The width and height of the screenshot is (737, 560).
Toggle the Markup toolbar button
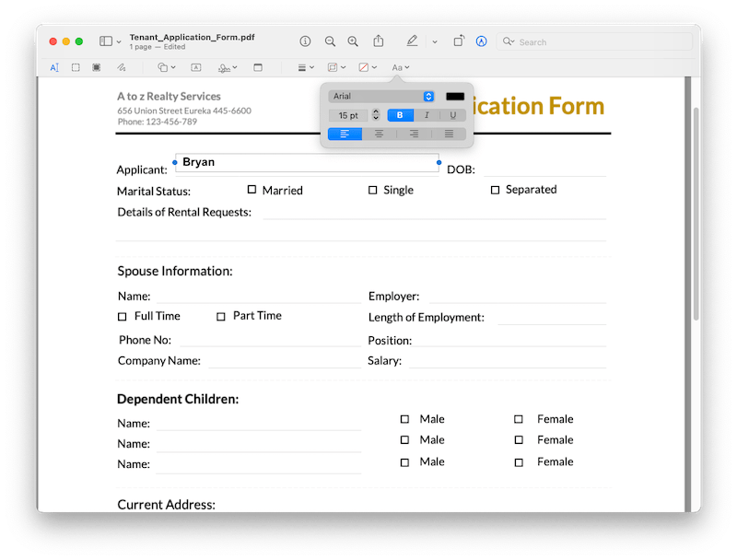click(481, 41)
